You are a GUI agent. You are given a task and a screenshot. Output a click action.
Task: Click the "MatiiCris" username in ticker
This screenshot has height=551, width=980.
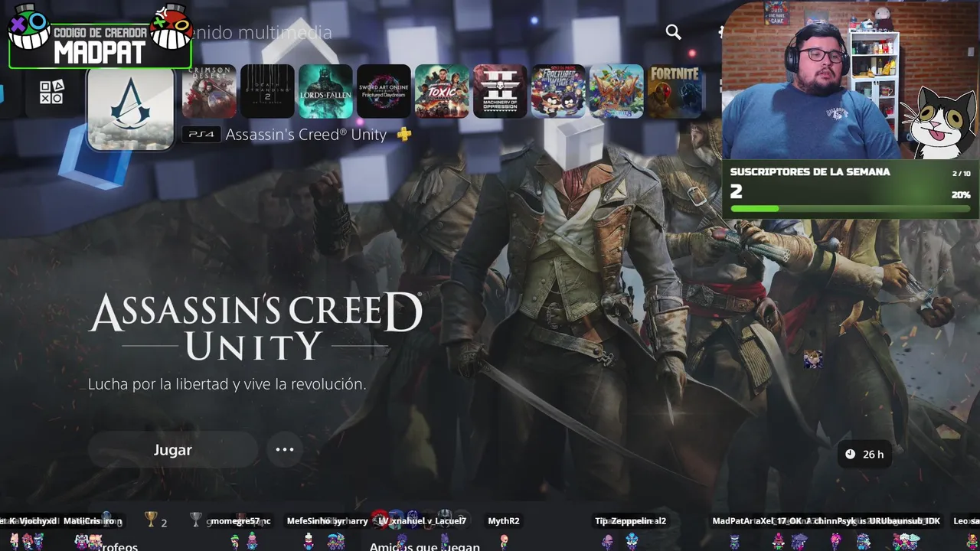coord(81,521)
